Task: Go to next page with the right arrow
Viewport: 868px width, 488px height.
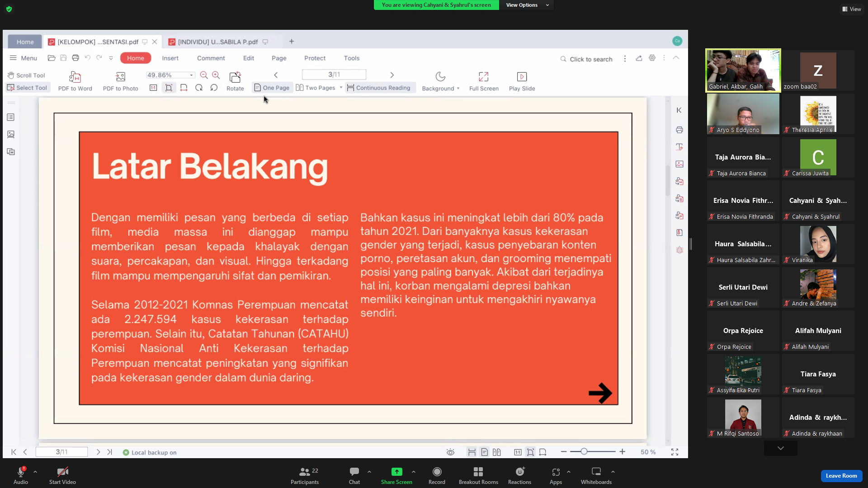Action: point(392,75)
